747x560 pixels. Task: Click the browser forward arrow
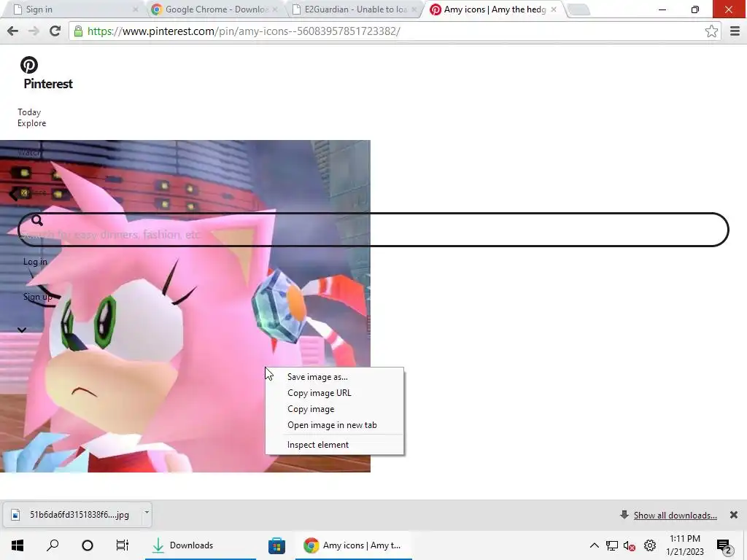34,31
